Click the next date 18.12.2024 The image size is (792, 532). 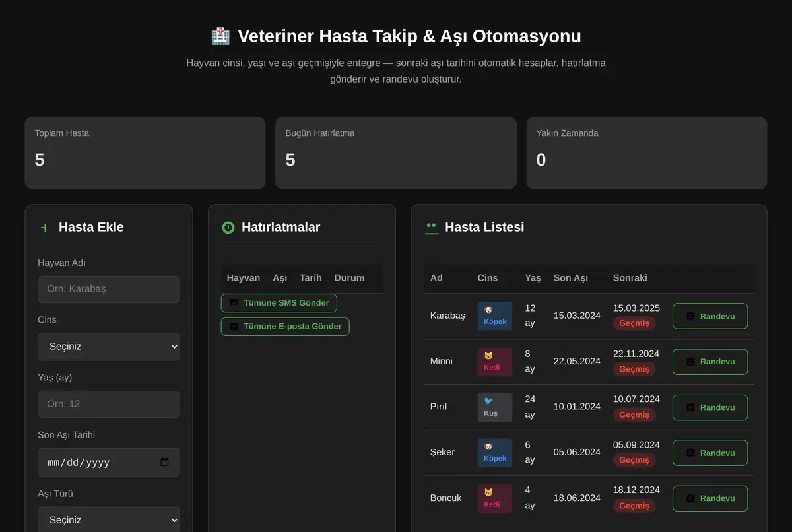[x=636, y=490]
